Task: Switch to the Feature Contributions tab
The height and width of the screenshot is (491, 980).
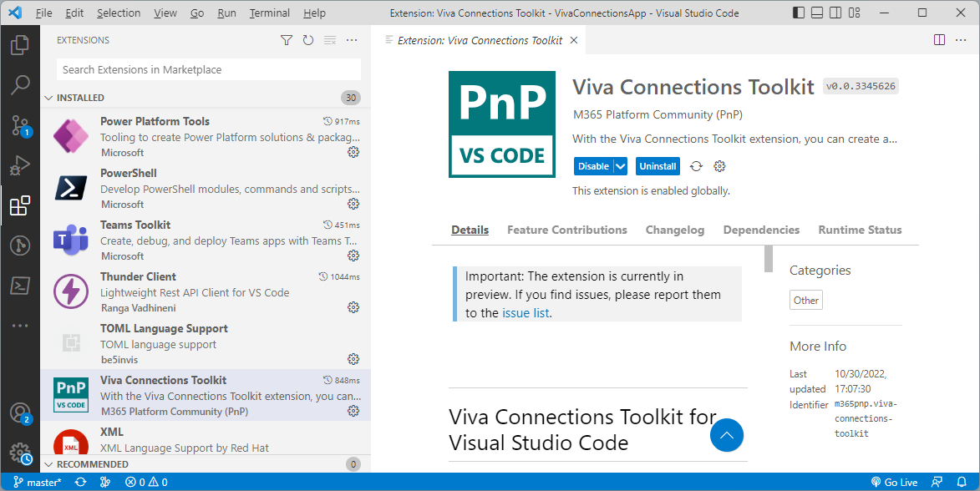Action: coord(566,230)
